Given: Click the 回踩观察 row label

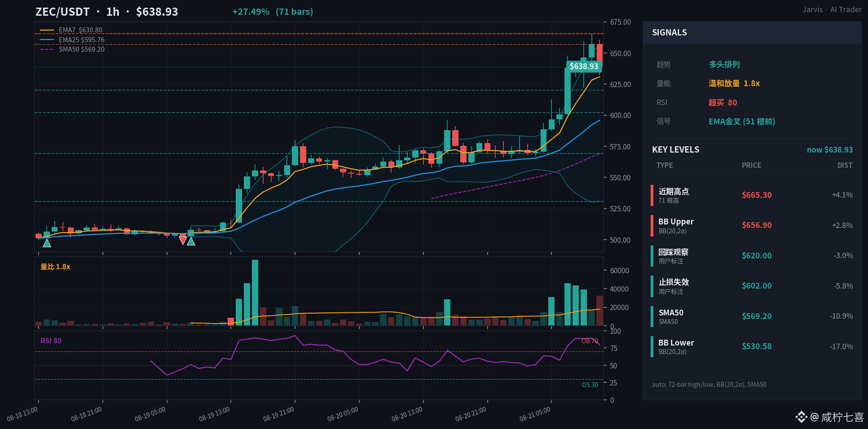Looking at the screenshot, I should coord(674,252).
